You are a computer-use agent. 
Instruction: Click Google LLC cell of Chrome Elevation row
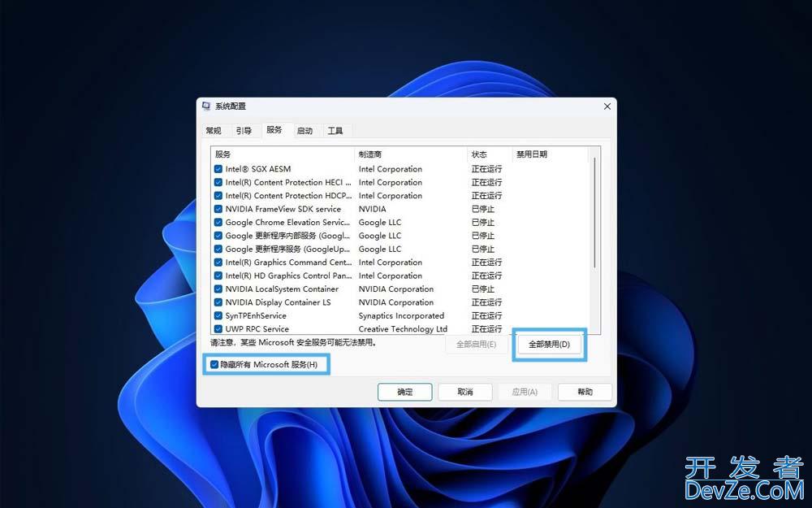[x=380, y=223]
